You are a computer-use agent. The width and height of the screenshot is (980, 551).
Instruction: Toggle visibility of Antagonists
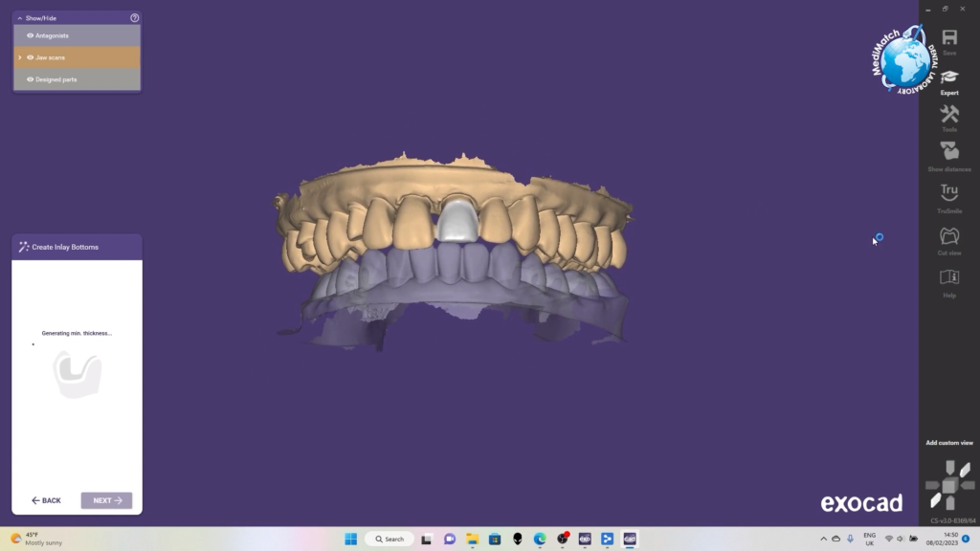coord(31,35)
